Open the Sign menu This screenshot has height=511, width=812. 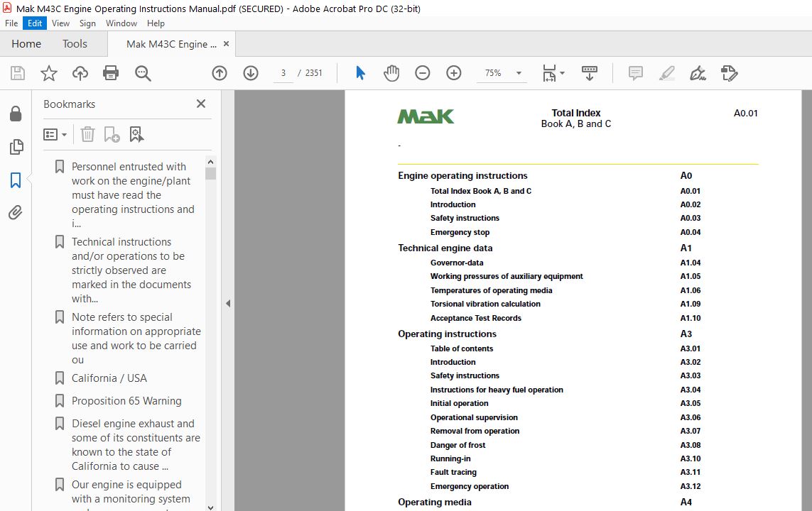87,23
